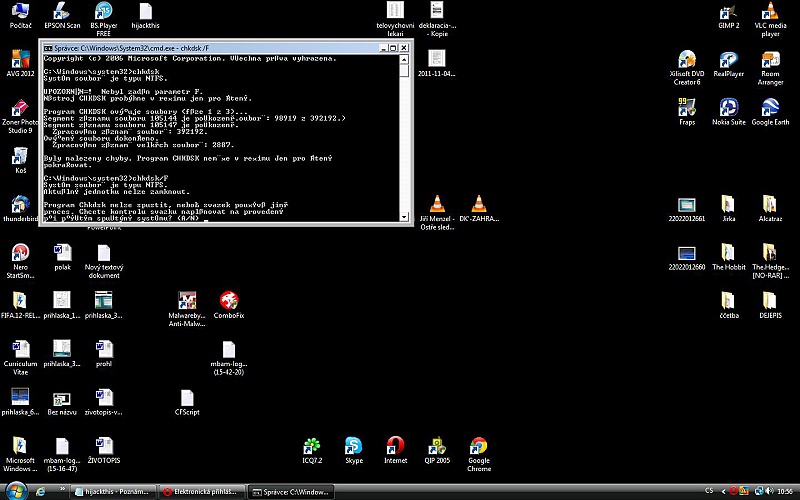Viewport: 800px width, 500px height.
Task: Launch Google Chrome desktop shortcut
Action: click(479, 454)
